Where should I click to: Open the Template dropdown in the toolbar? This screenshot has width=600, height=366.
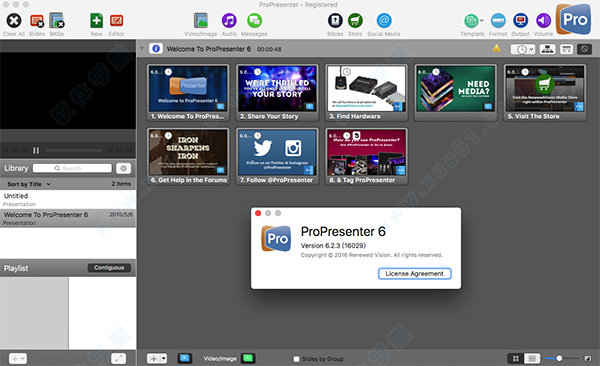pos(474,21)
